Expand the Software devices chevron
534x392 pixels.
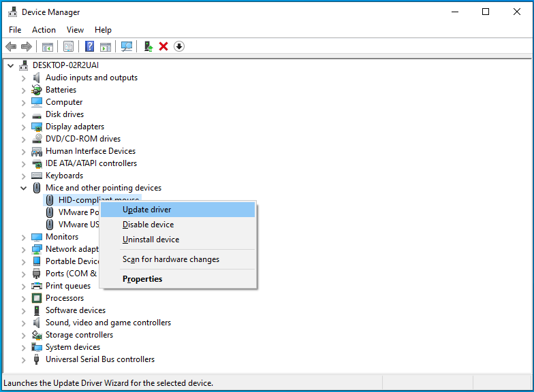[23, 311]
